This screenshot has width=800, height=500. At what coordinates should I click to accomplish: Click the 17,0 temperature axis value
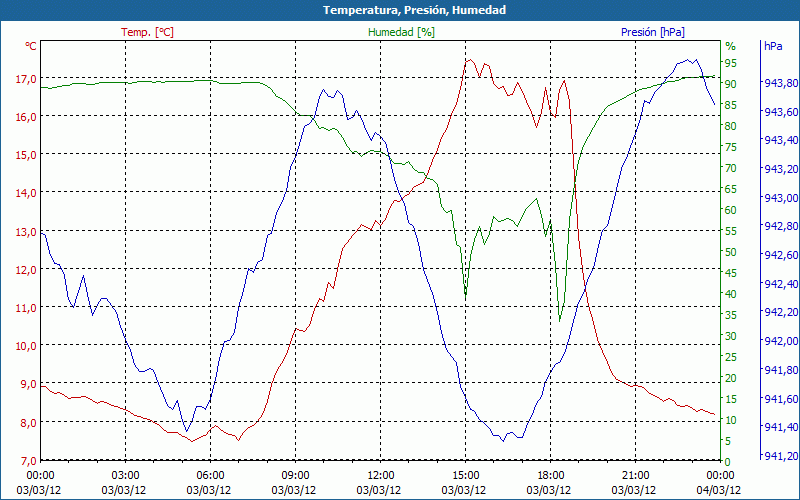pos(27,79)
